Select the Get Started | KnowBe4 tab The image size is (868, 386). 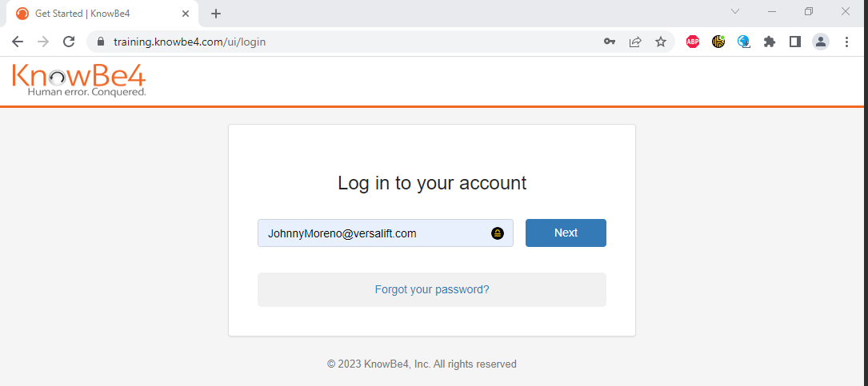click(102, 14)
